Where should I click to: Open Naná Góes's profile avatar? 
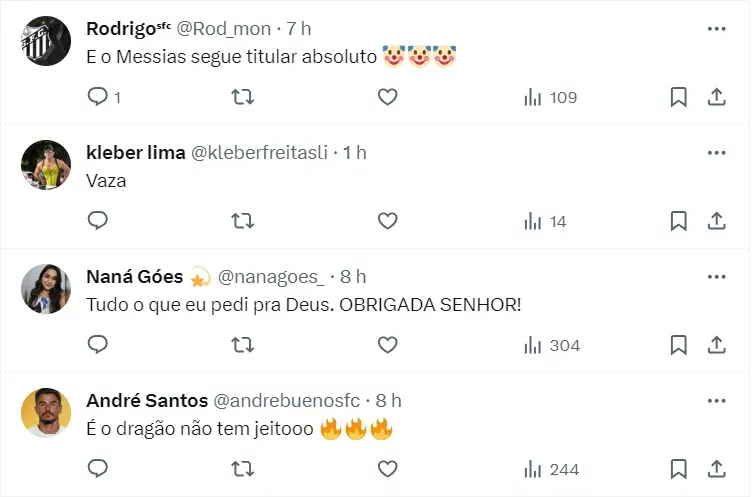[45, 289]
